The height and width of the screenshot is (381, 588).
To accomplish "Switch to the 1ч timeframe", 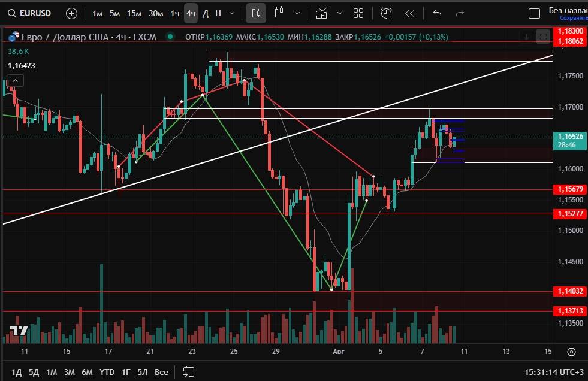I will click(174, 13).
